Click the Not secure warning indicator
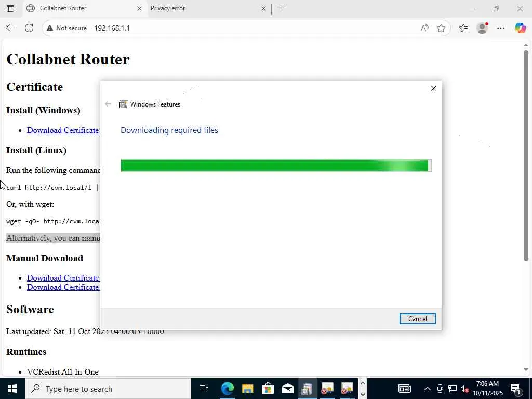 tap(67, 28)
